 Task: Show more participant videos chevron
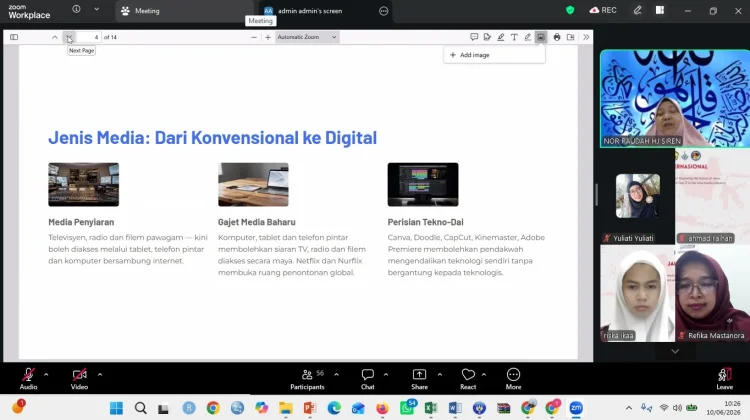click(675, 351)
